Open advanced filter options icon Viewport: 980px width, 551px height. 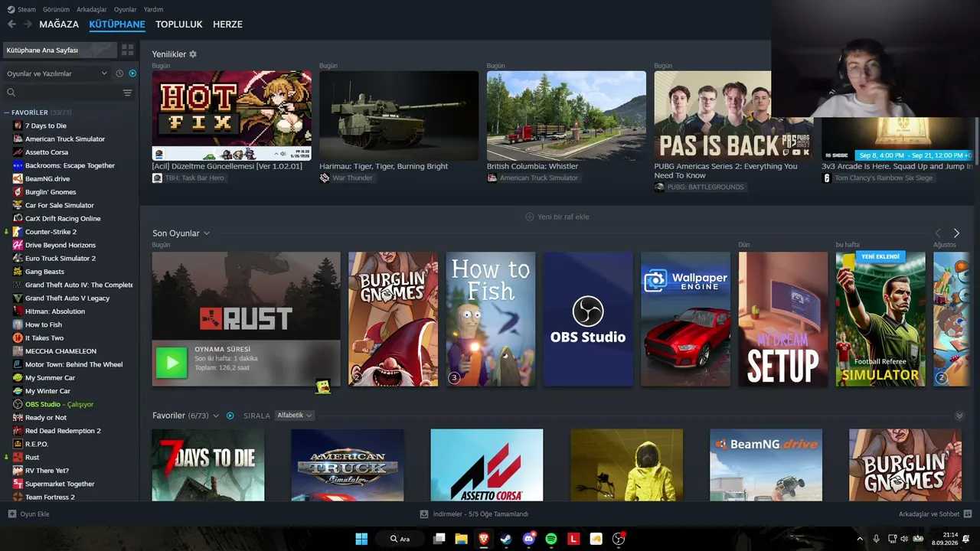point(127,93)
